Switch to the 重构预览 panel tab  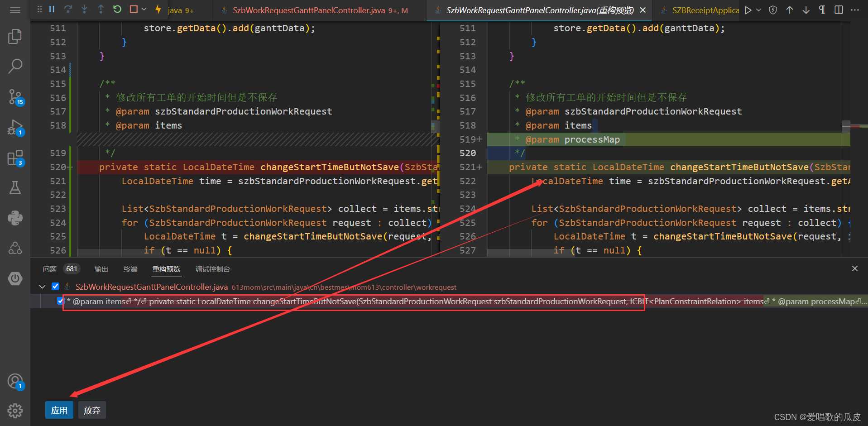pyautogui.click(x=166, y=269)
